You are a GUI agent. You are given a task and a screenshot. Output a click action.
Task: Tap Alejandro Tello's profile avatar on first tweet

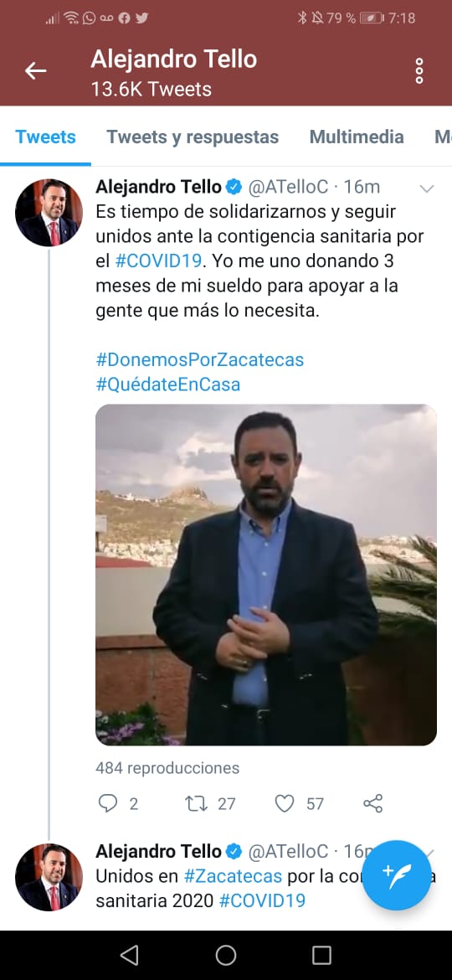click(49, 213)
